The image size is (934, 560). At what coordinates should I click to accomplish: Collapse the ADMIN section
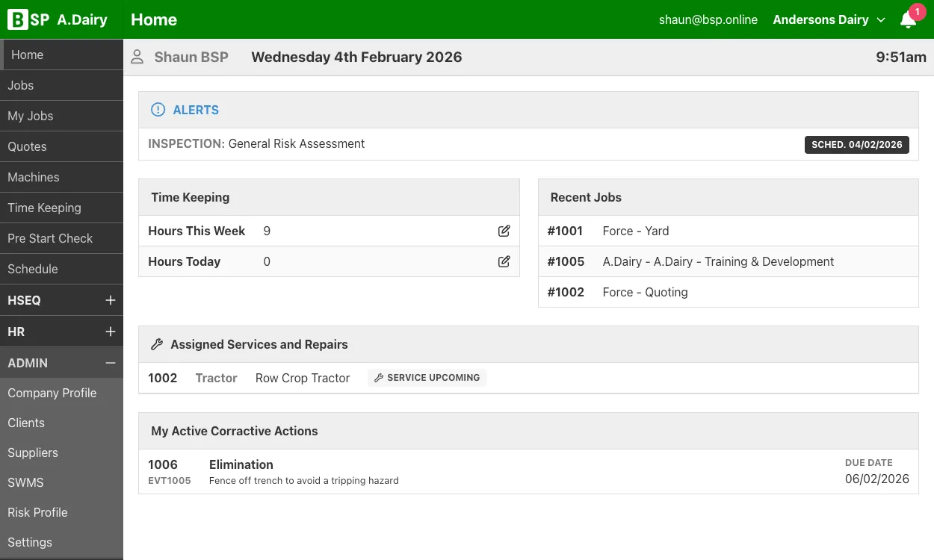61,363
